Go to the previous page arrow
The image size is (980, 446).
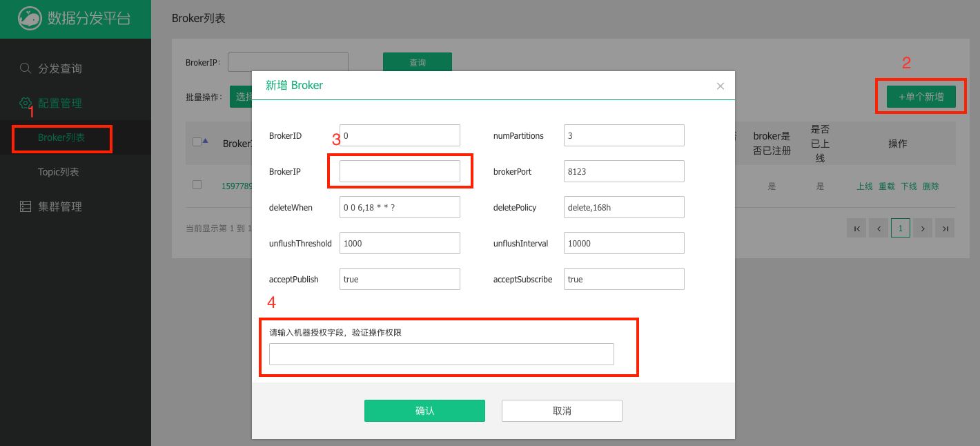(x=879, y=228)
